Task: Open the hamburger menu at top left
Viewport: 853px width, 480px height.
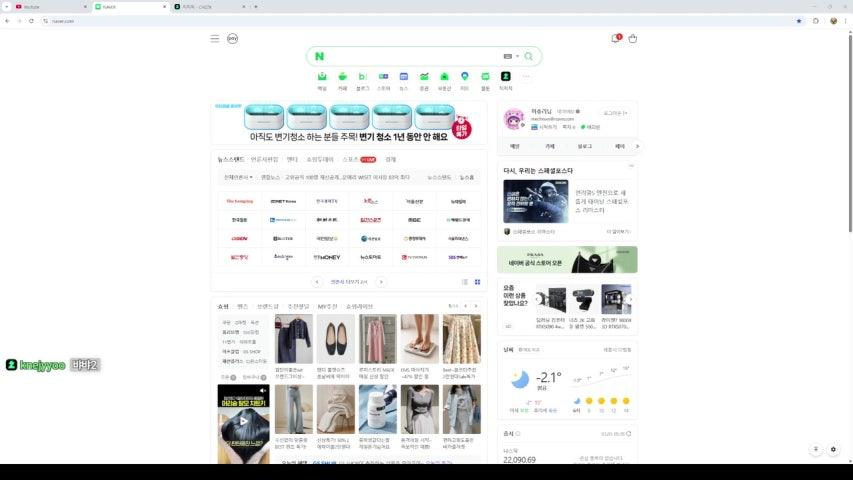Action: coord(215,39)
